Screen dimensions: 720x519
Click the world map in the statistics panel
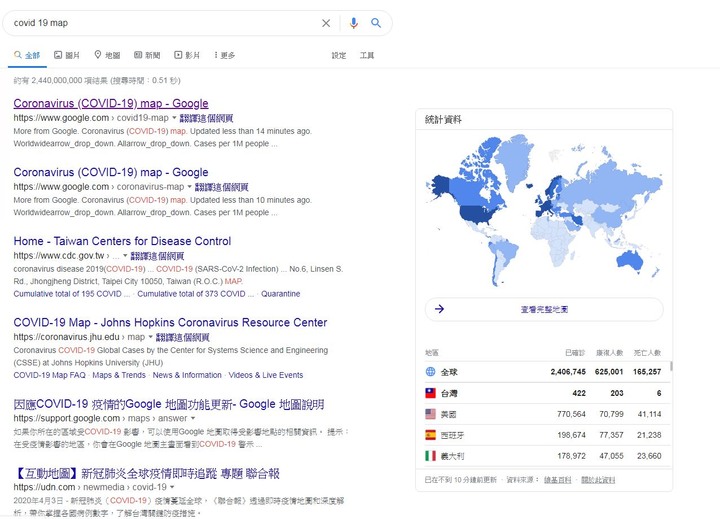(x=544, y=209)
